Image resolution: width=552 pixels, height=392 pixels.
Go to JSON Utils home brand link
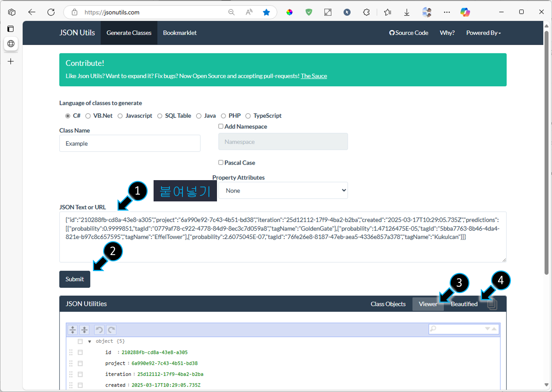pos(77,33)
